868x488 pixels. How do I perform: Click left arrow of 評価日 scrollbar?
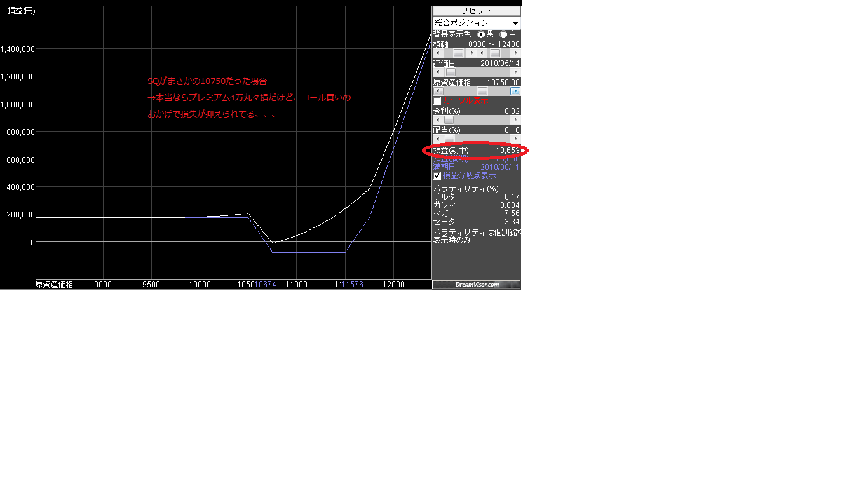point(437,72)
